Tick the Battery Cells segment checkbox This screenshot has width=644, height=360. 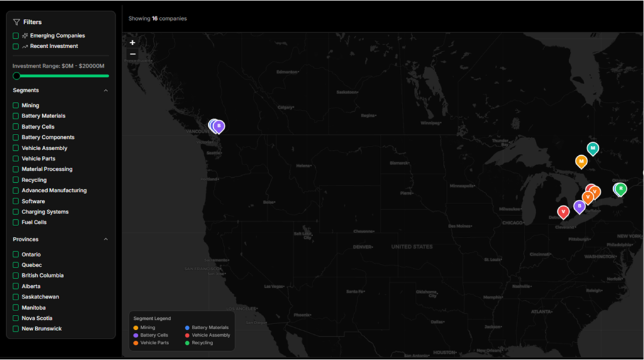(x=16, y=127)
